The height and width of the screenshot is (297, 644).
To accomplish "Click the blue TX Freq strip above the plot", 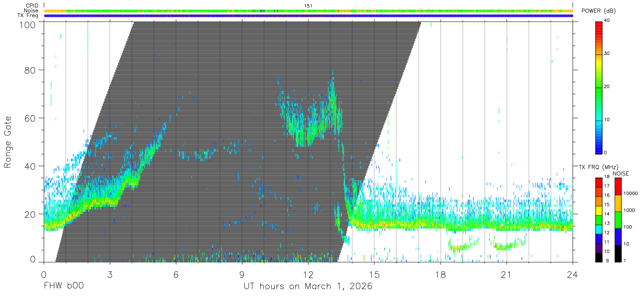I will 308,16.
